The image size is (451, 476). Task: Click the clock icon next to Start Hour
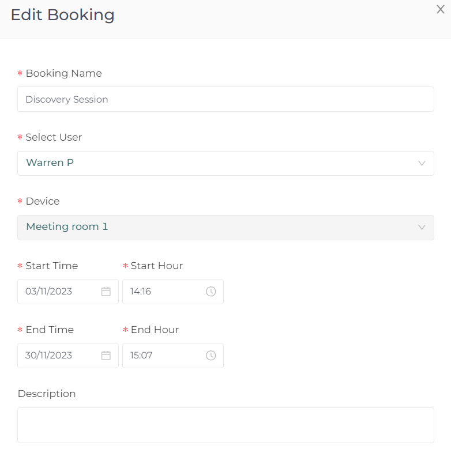[211, 292]
